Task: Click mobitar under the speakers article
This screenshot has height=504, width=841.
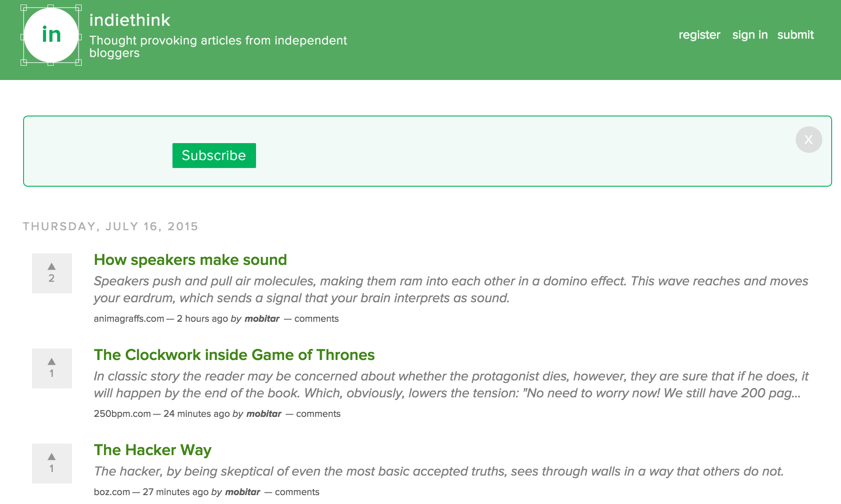Action: point(262,318)
